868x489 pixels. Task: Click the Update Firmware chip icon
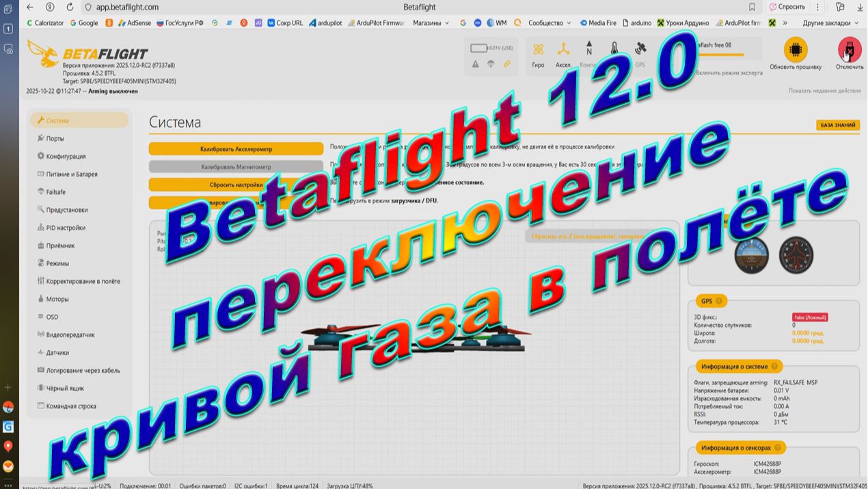(x=795, y=50)
